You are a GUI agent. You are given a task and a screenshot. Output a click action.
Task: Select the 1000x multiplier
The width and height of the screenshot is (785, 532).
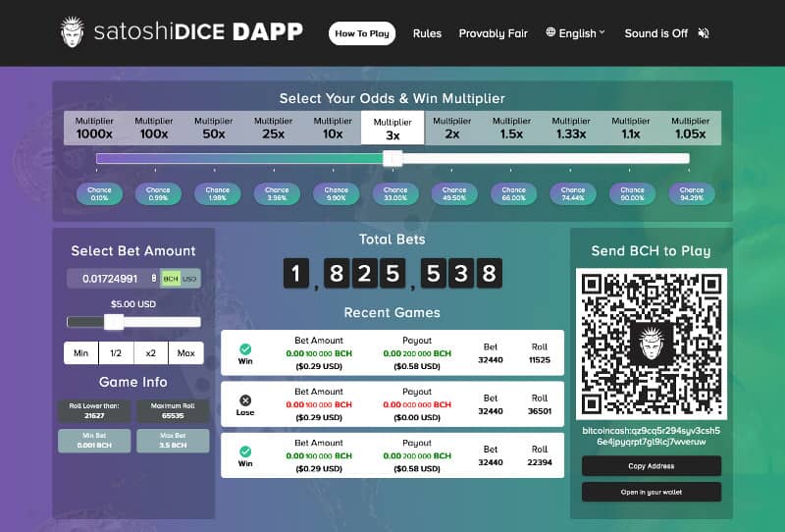click(94, 129)
